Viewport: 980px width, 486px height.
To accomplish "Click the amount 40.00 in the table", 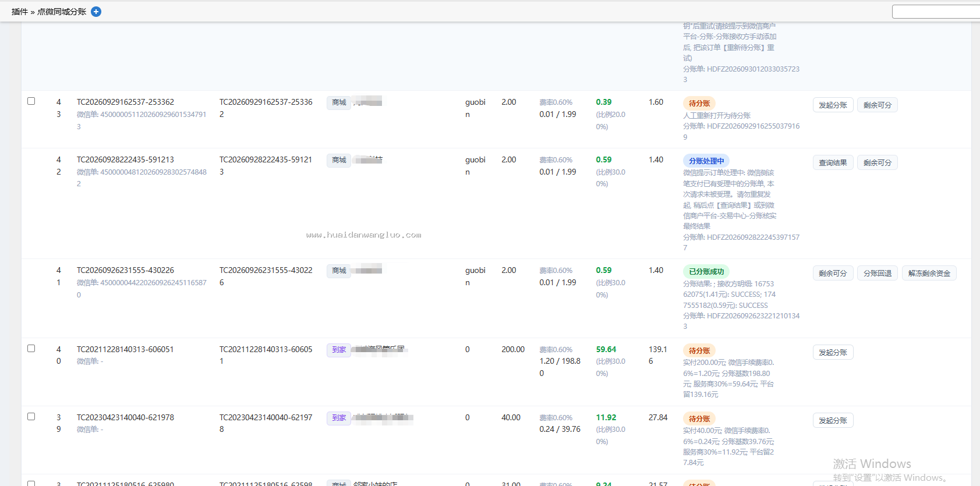I will tap(511, 417).
